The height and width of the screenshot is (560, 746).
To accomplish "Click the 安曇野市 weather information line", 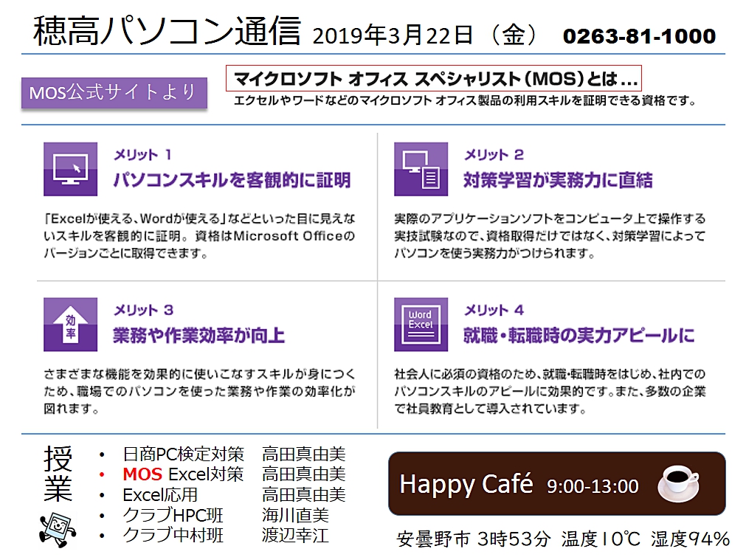I will point(562,539).
